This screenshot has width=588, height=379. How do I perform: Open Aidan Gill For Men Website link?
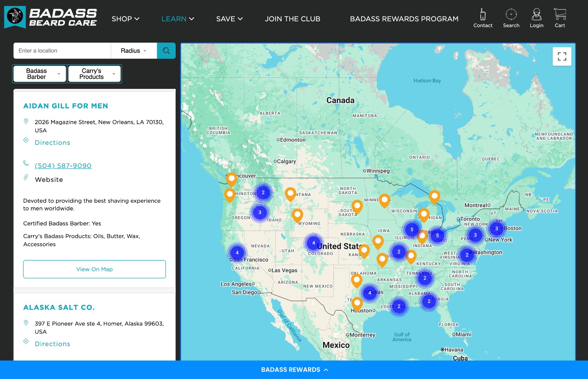[x=49, y=180]
